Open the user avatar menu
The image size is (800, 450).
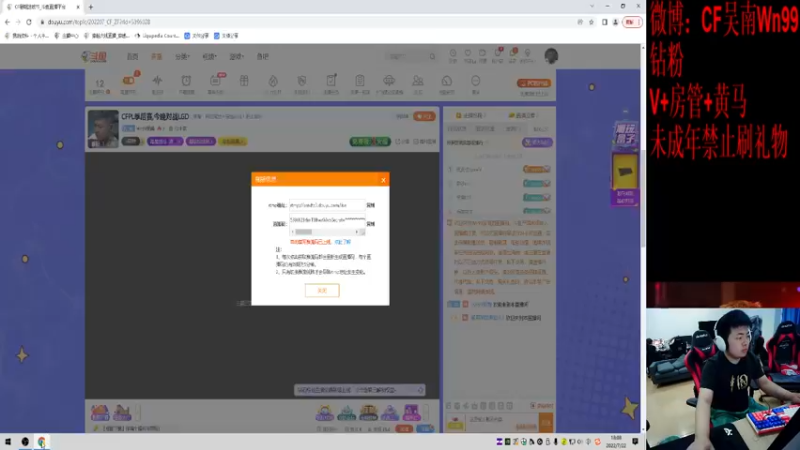click(x=551, y=56)
